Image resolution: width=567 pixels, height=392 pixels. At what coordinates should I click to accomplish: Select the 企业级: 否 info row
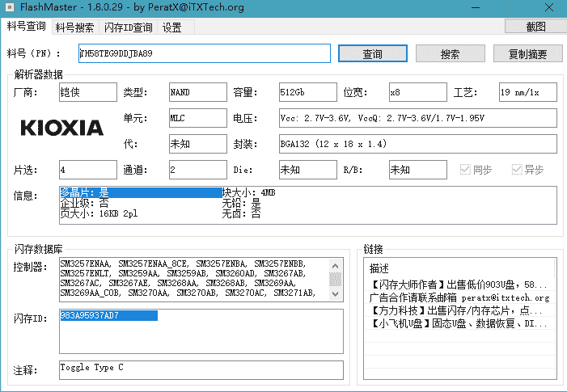(84, 203)
